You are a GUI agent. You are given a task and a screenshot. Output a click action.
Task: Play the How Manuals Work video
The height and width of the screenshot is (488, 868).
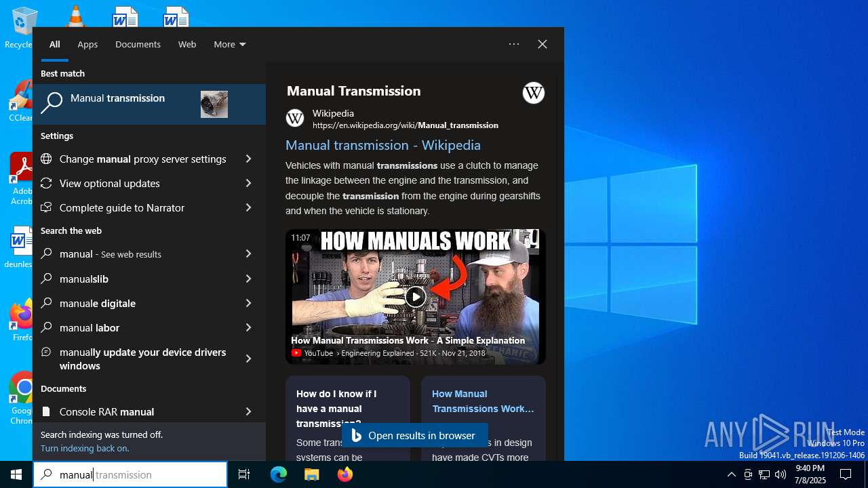pos(415,296)
